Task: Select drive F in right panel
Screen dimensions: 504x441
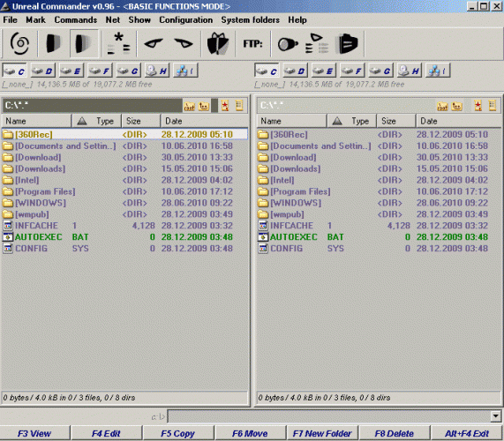Action: pyautogui.click(x=352, y=71)
